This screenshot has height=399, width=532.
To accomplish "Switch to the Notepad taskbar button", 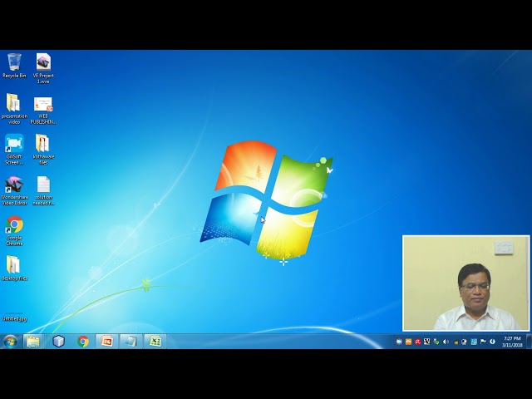I will coord(131,342).
